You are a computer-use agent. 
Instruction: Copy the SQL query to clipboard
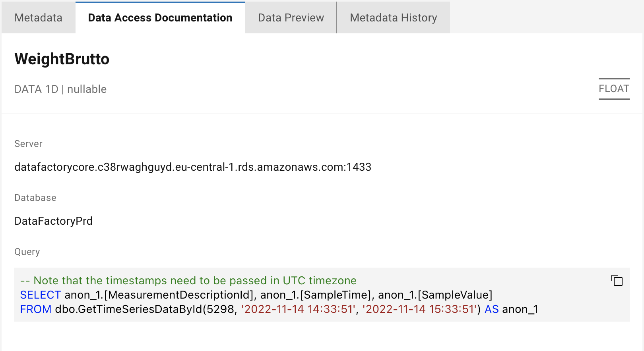pyautogui.click(x=617, y=281)
